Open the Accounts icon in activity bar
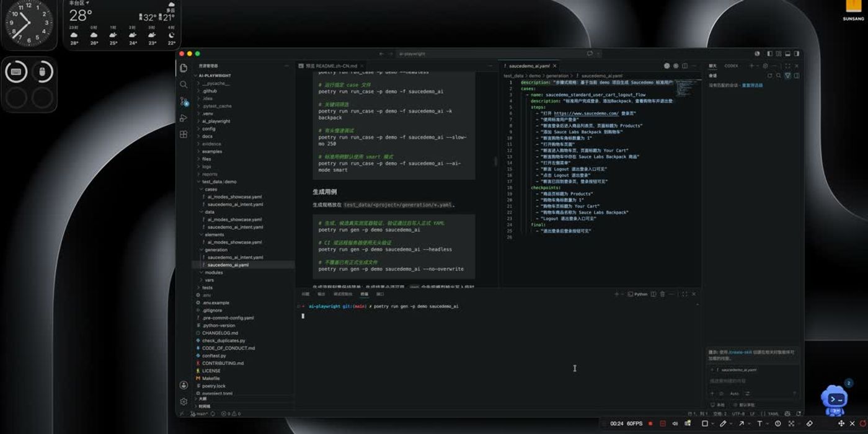Image resolution: width=868 pixels, height=434 pixels. (184, 385)
